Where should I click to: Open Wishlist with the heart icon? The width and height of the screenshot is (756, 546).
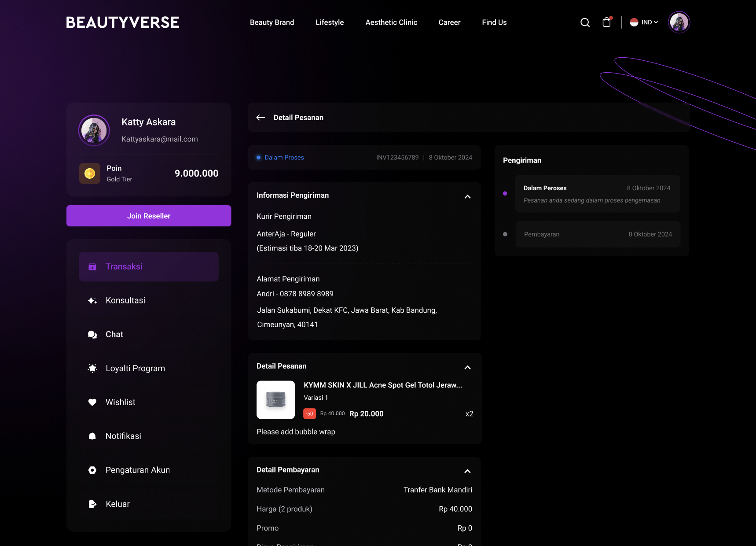[120, 402]
